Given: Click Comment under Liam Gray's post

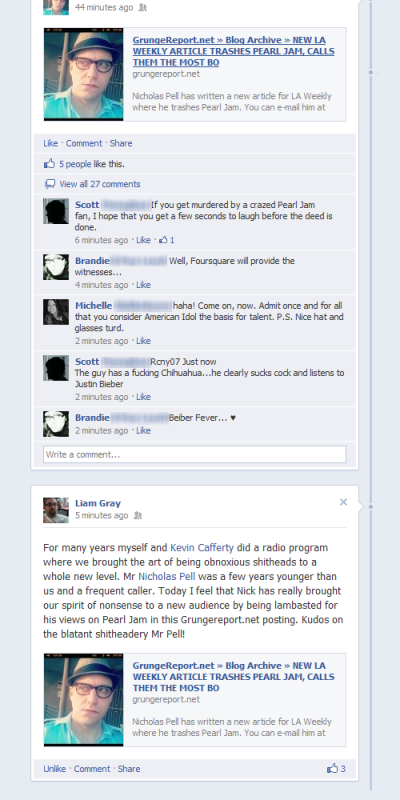Looking at the screenshot, I should tap(92, 768).
